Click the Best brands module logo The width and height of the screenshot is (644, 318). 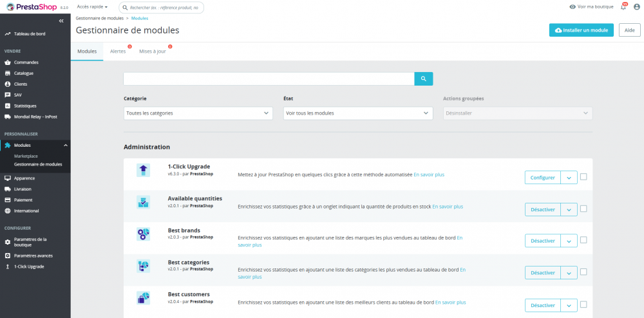(144, 234)
